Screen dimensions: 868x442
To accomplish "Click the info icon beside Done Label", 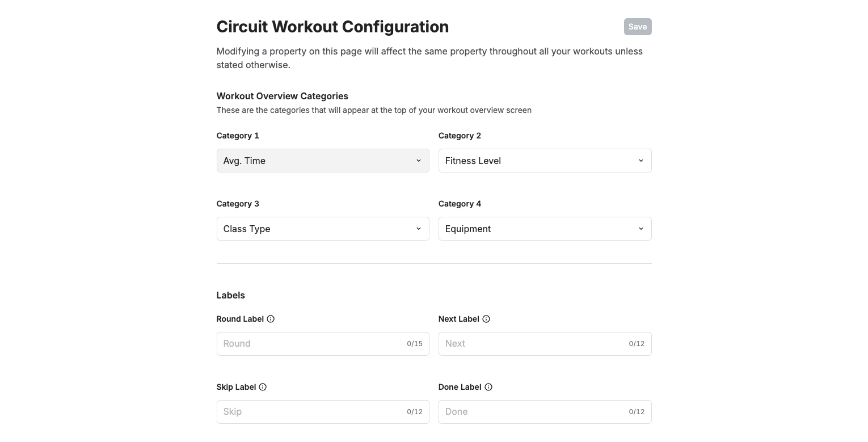I will (488, 387).
